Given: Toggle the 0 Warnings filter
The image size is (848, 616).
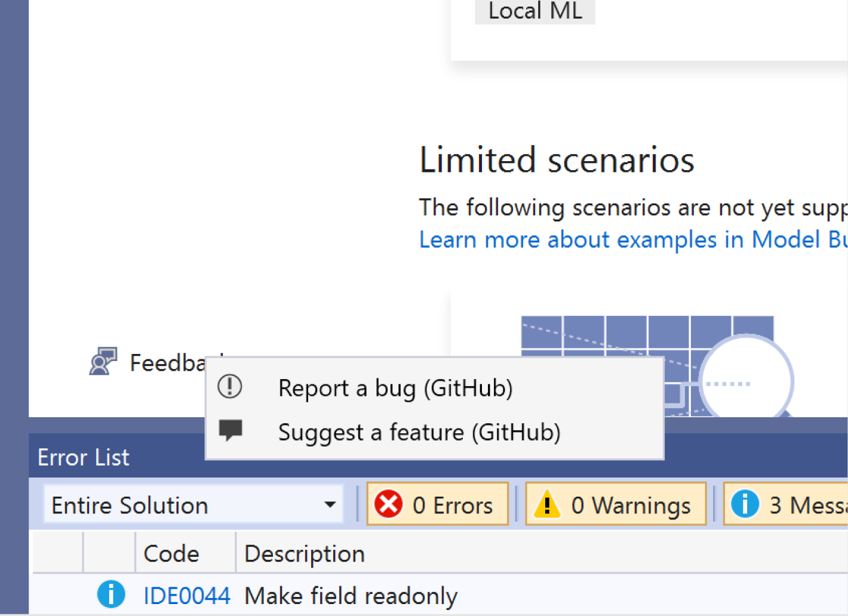Looking at the screenshot, I should coord(616,504).
